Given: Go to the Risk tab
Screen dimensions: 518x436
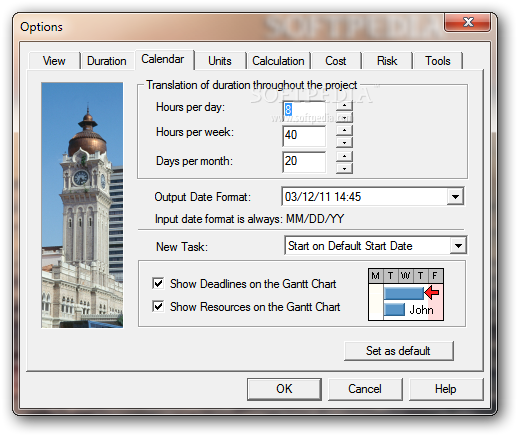Looking at the screenshot, I should [x=387, y=61].
